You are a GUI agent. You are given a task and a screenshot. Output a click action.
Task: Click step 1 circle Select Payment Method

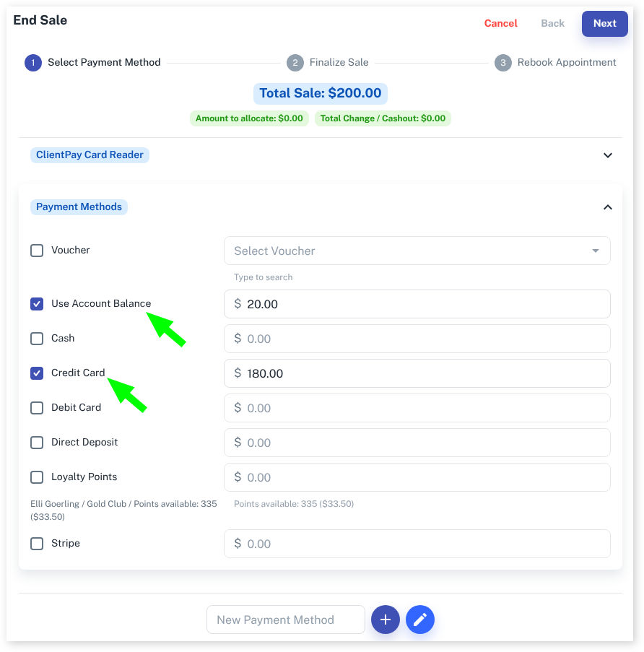[x=33, y=63]
